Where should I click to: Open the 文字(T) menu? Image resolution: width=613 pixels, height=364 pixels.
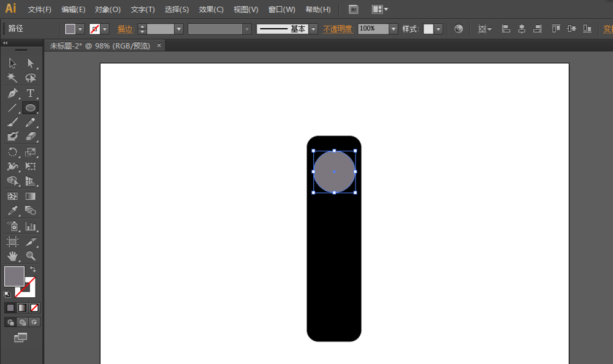143,9
